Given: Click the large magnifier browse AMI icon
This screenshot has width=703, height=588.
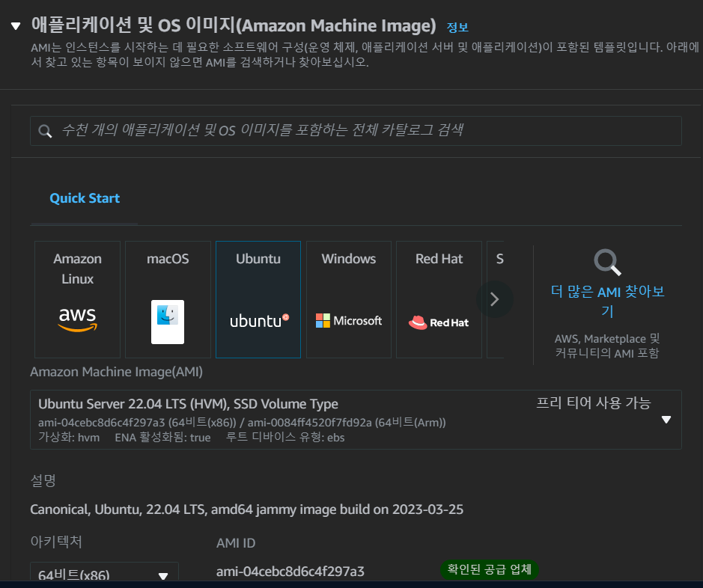Looking at the screenshot, I should click(607, 262).
